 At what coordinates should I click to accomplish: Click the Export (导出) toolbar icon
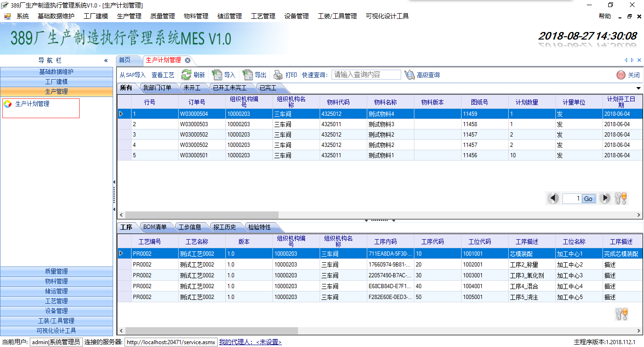pyautogui.click(x=248, y=75)
